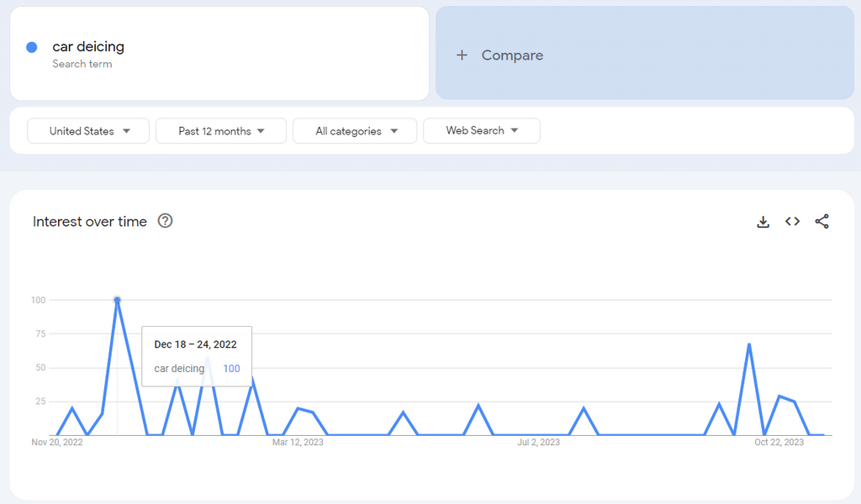The height and width of the screenshot is (504, 861).
Task: Click the Oct 22, 2023 axis label
Action: tap(779, 442)
